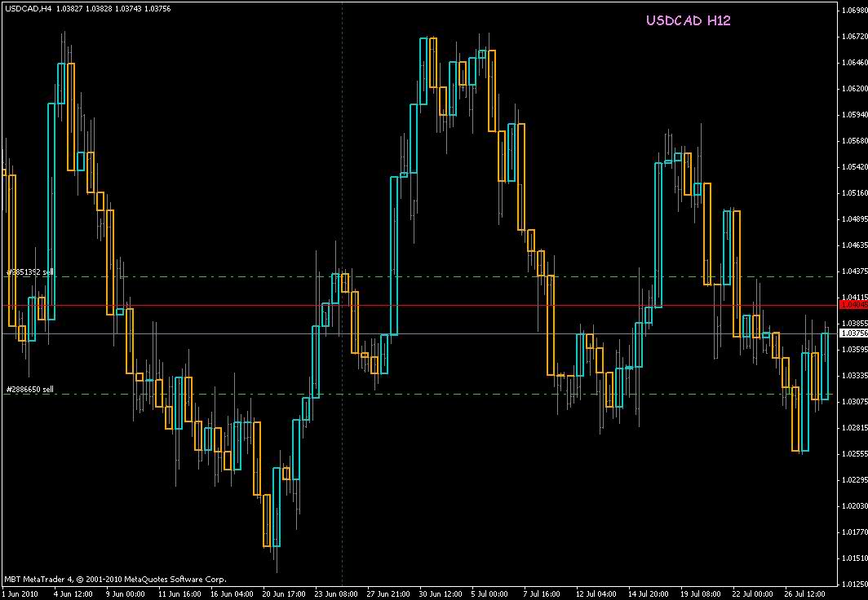Click the 1.04895 price axis value

pyautogui.click(x=854, y=218)
